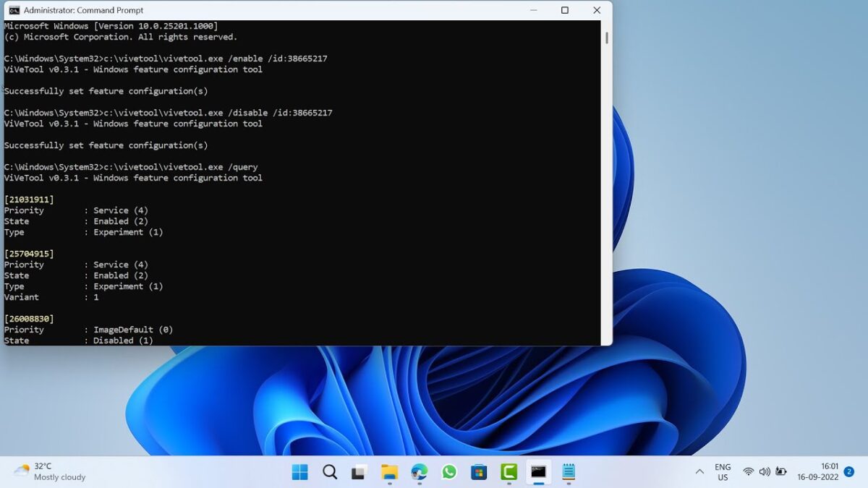Open taskbar Search
Screen dimensions: 868x488
coord(330,472)
